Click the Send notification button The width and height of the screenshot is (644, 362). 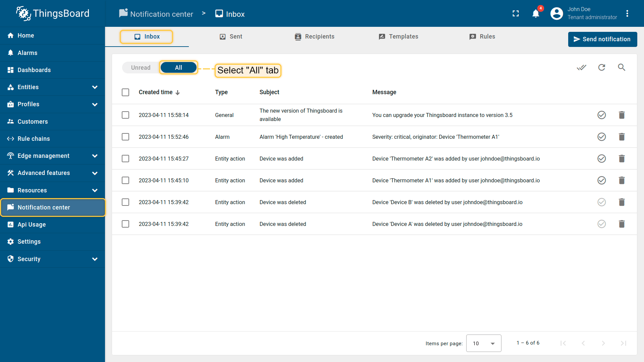click(602, 39)
